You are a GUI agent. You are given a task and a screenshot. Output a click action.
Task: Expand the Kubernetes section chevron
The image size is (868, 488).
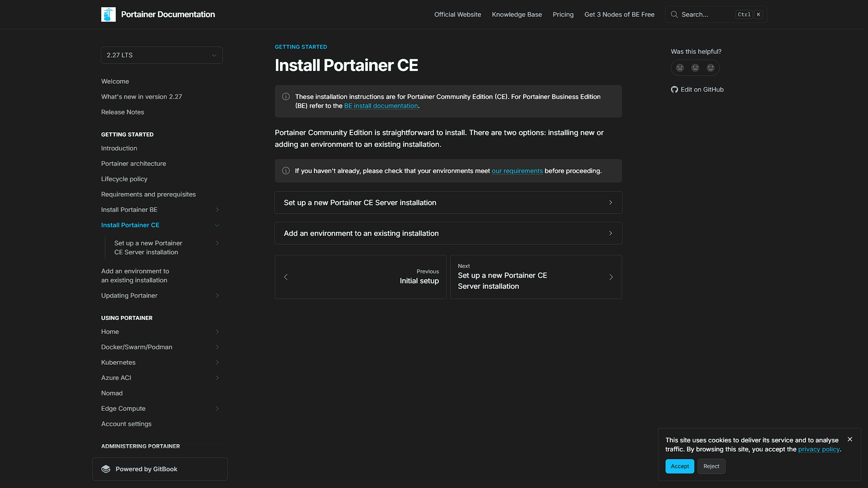coord(217,362)
